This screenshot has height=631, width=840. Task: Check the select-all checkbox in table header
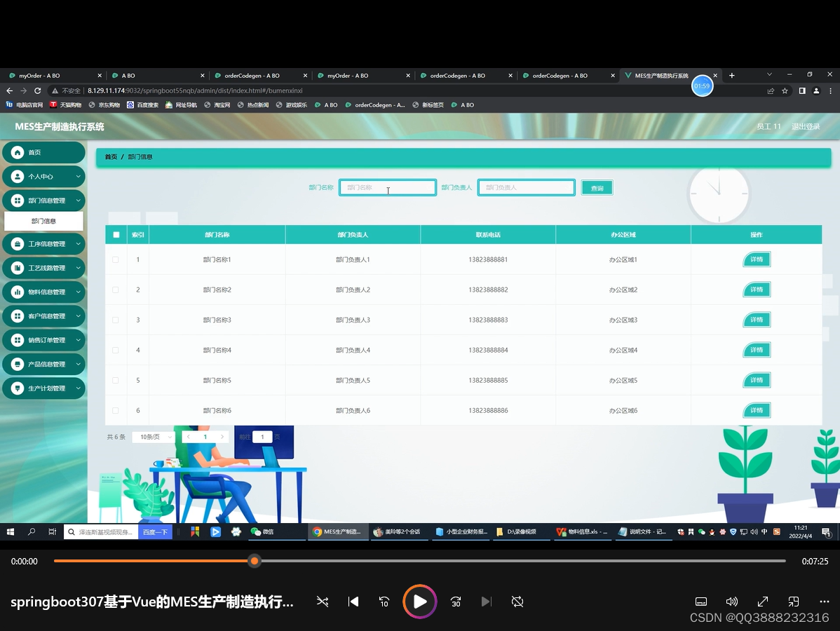click(116, 234)
